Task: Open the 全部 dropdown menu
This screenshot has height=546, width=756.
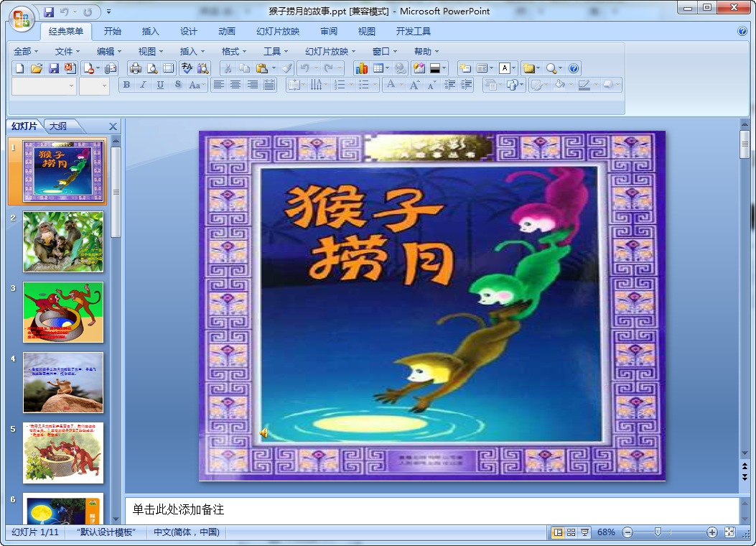Action: (26, 52)
